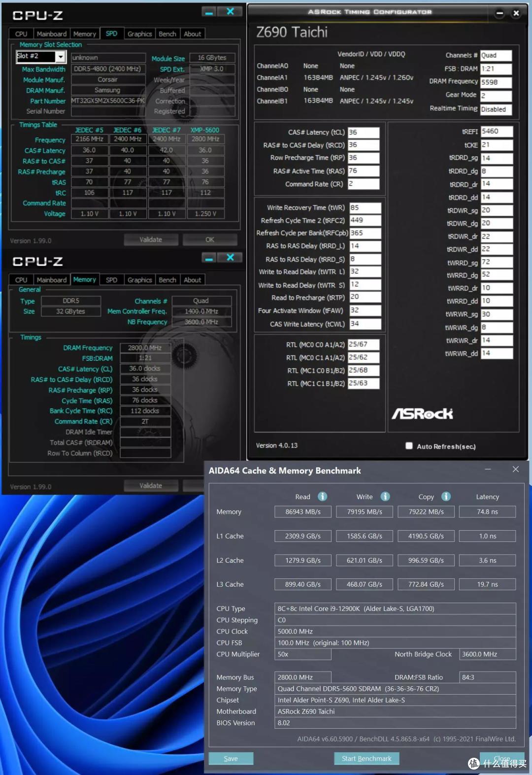
Task: Click RAS# Active Time (tRAS) field
Action: pos(364,171)
